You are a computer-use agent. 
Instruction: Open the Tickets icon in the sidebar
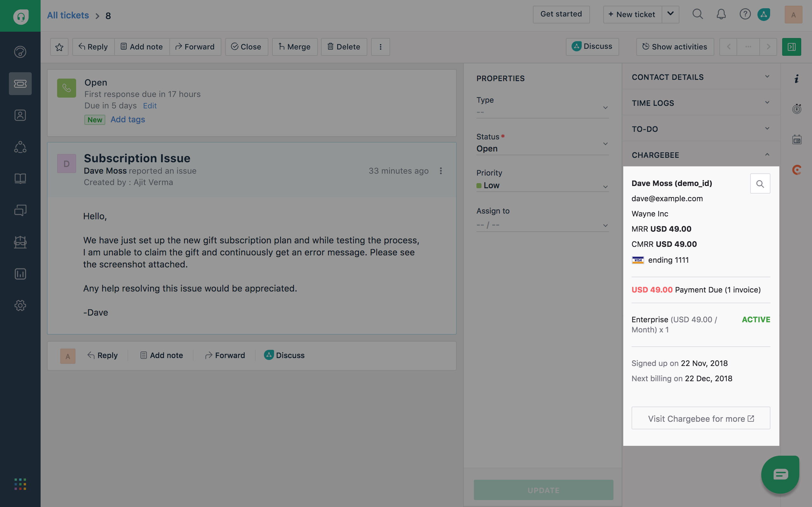point(20,83)
